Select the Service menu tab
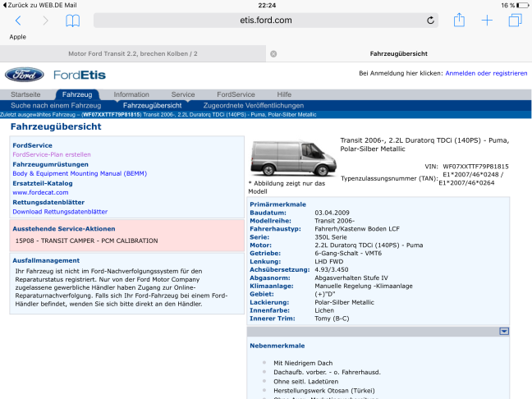This screenshot has width=532, height=399. click(182, 94)
